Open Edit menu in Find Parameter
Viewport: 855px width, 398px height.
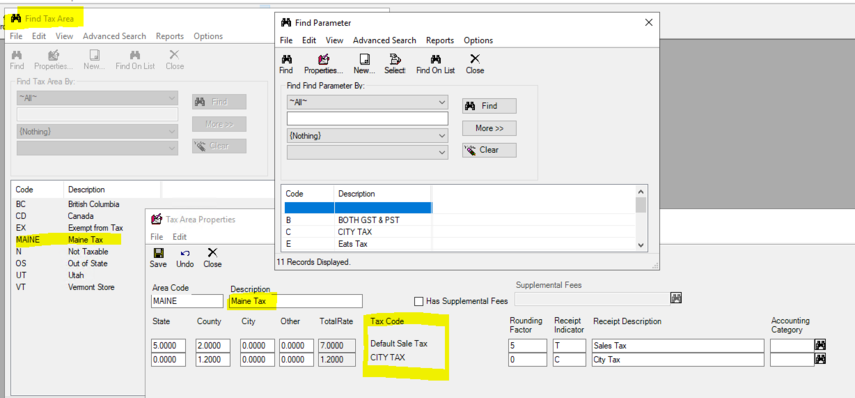pos(309,40)
